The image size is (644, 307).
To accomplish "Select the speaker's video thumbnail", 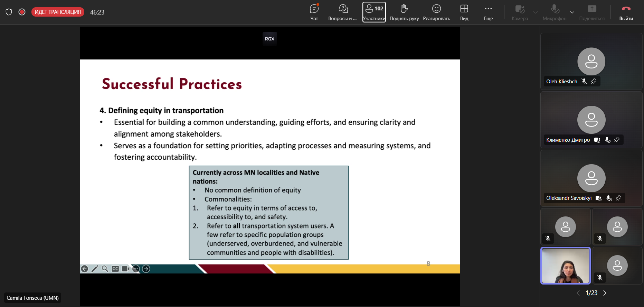I will [565, 266].
